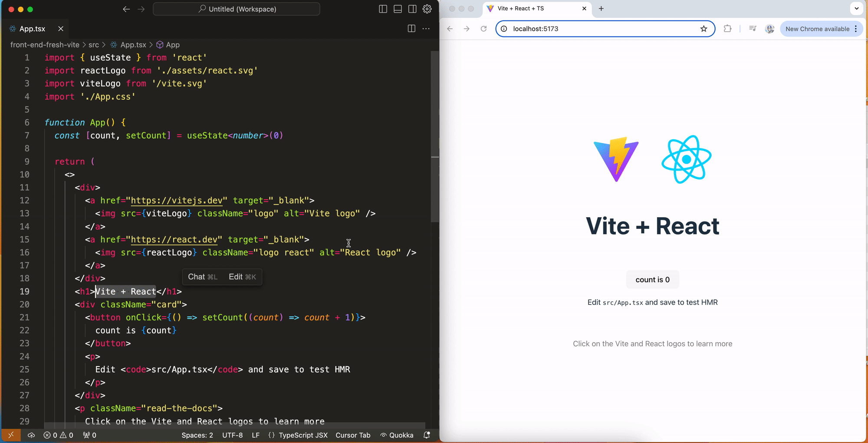The width and height of the screenshot is (868, 443).
Task: Open the editor More Actions ellipsis
Action: tap(426, 29)
